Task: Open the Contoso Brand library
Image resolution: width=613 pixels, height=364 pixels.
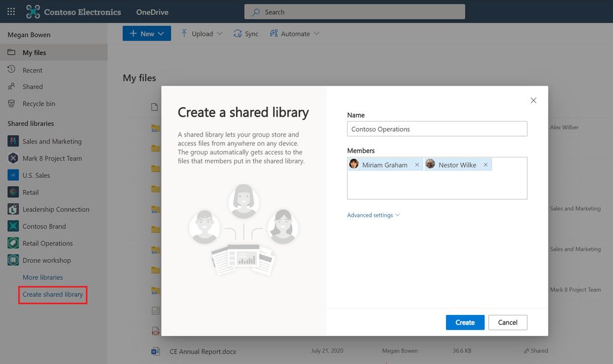Action: (x=44, y=226)
